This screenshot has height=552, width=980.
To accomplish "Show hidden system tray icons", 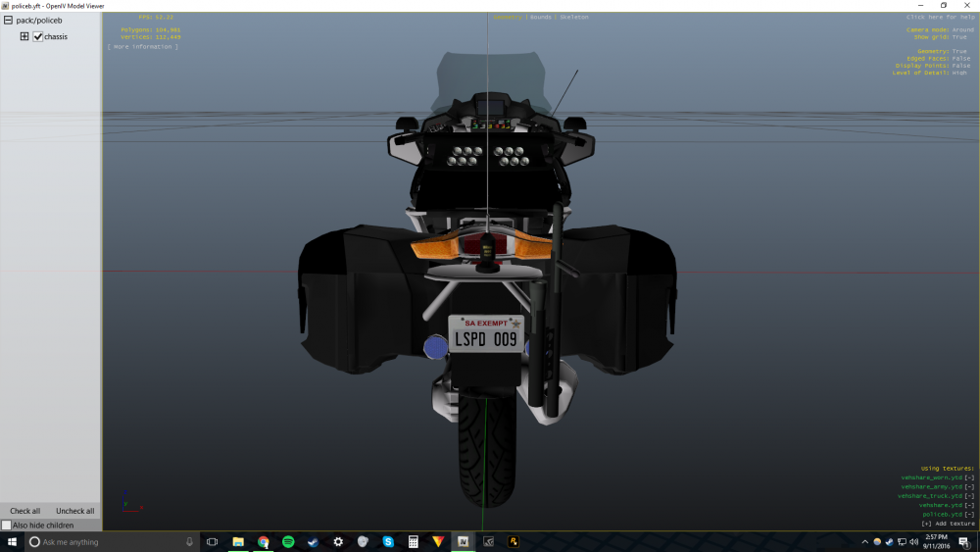I will tap(865, 542).
